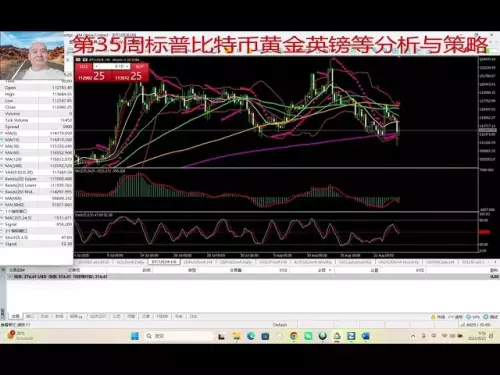This screenshot has height=375, width=500.
Task: Open Windows Start menu on the taskbar
Action: tap(135, 336)
